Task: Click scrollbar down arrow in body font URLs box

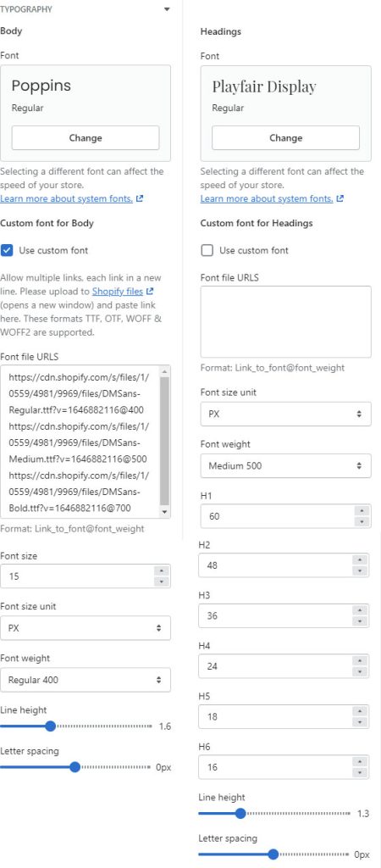Action: click(x=164, y=512)
